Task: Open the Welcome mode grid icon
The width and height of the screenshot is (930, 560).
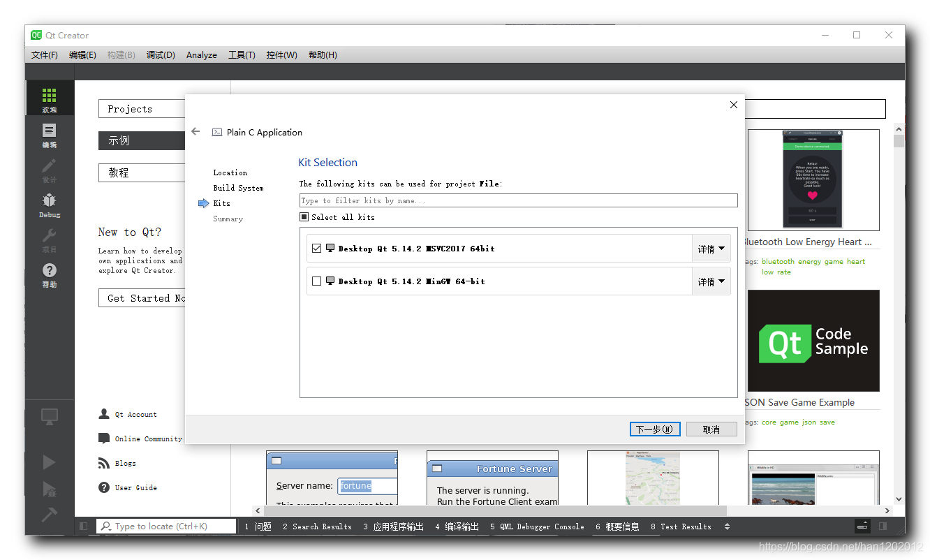Action: pos(49,99)
